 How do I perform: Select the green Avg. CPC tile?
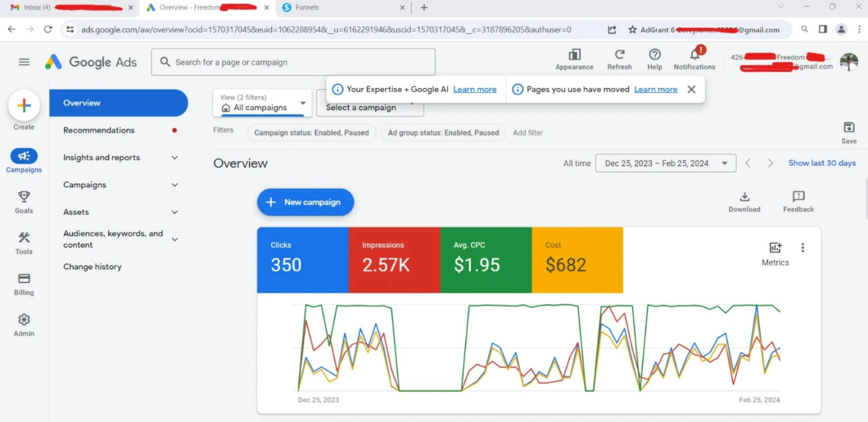point(486,260)
